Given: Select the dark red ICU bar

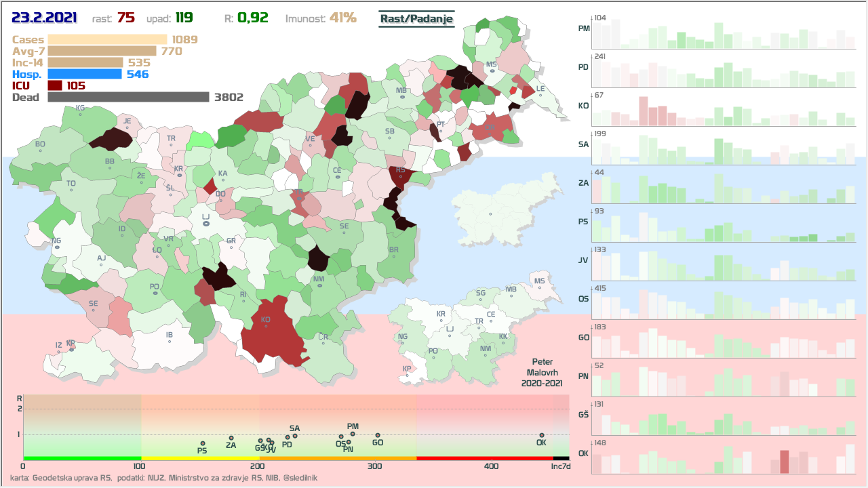Looking at the screenshot, I should point(55,85).
